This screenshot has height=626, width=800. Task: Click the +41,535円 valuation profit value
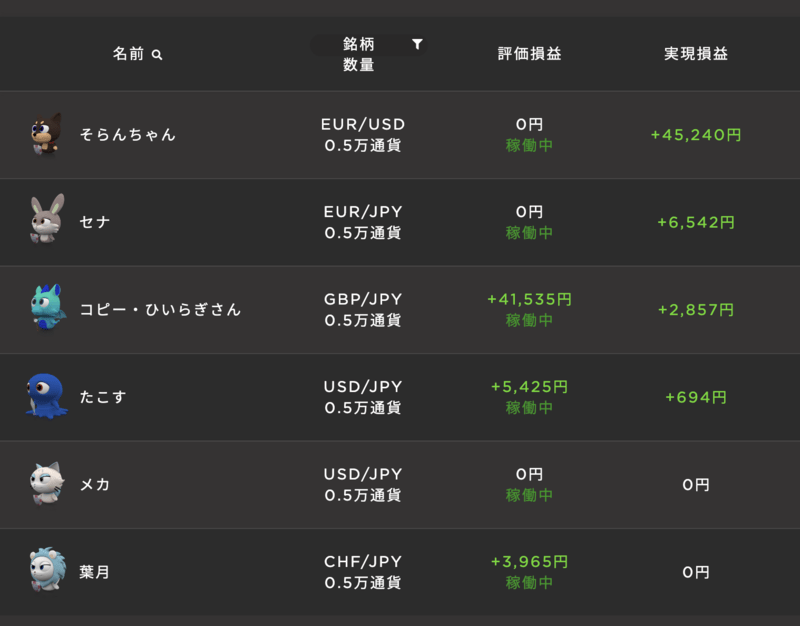coord(529,299)
